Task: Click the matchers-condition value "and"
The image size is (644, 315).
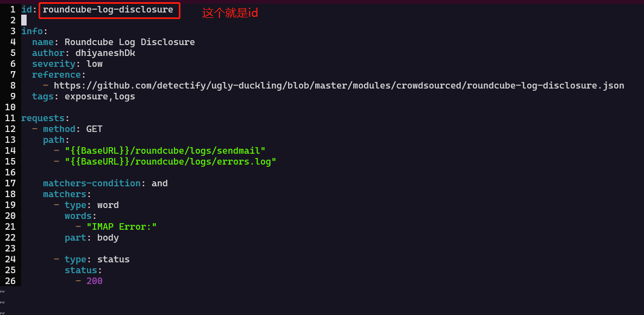Action: click(x=160, y=183)
